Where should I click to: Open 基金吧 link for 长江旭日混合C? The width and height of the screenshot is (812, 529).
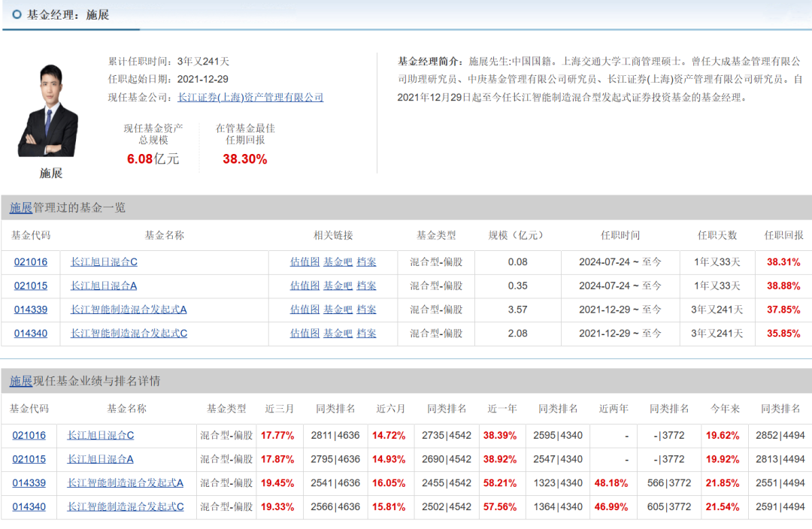point(338,262)
